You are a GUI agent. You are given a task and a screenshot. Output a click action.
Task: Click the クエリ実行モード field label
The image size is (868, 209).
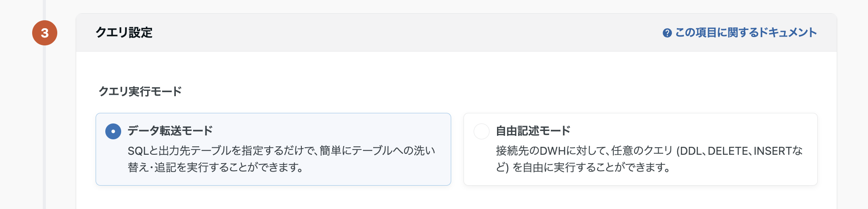[140, 91]
